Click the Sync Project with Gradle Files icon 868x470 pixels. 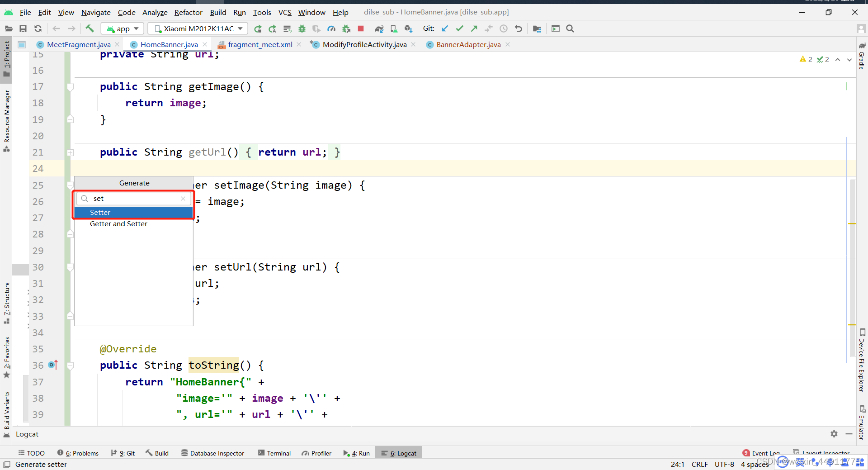pyautogui.click(x=379, y=28)
